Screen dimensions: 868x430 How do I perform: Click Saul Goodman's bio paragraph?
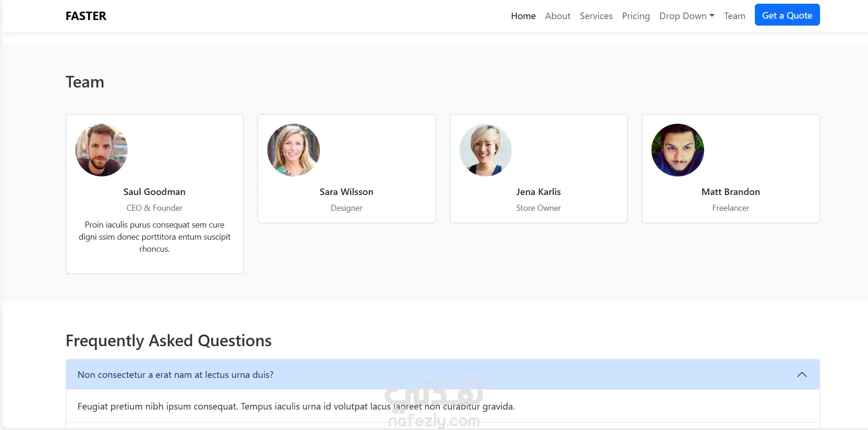155,237
